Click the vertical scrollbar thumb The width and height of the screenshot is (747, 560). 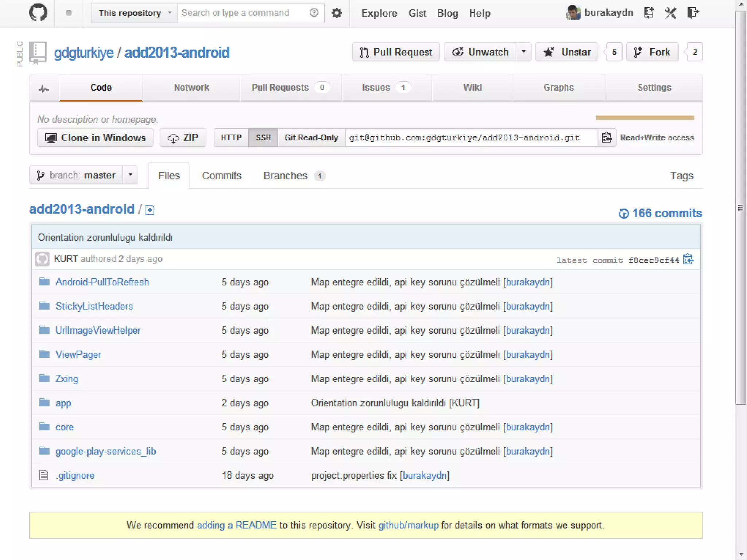pos(740,207)
